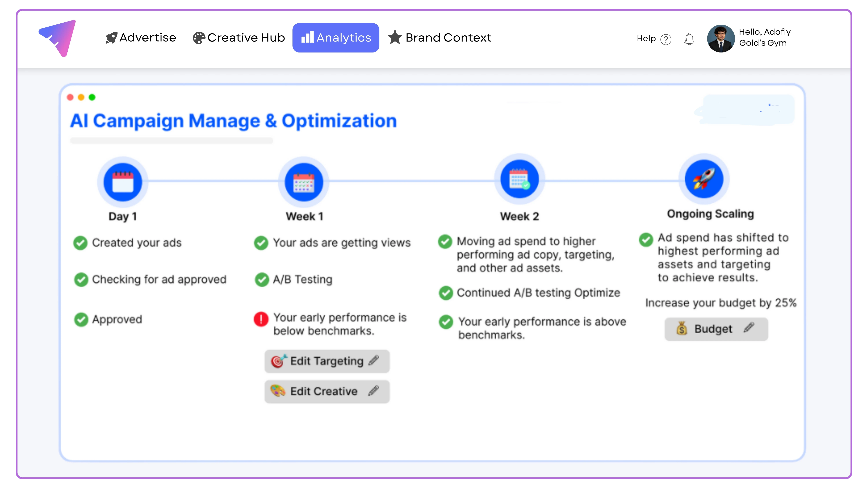Switch to Creative Hub tab
This screenshot has width=868, height=488.
point(239,38)
